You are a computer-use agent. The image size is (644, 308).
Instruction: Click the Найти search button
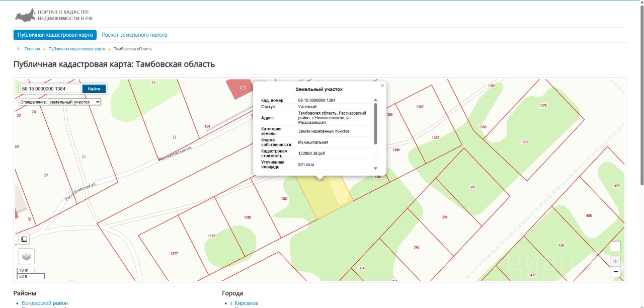click(x=94, y=89)
